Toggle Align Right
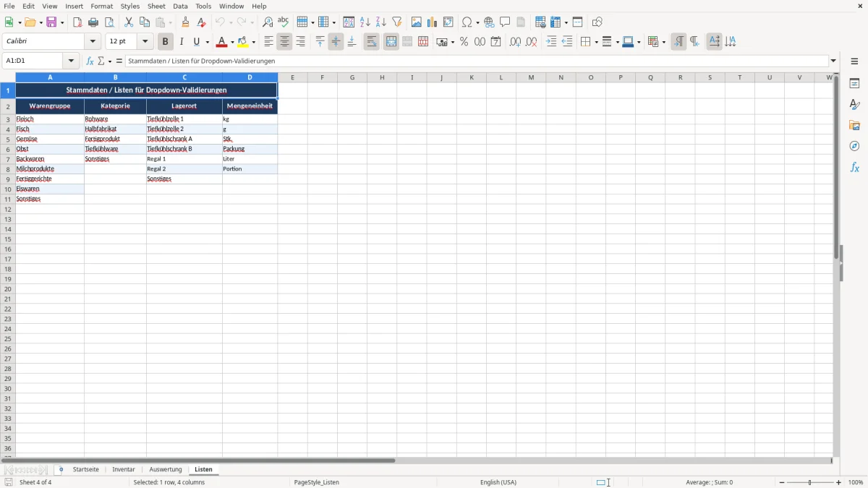868x488 pixels. pyautogui.click(x=300, y=42)
